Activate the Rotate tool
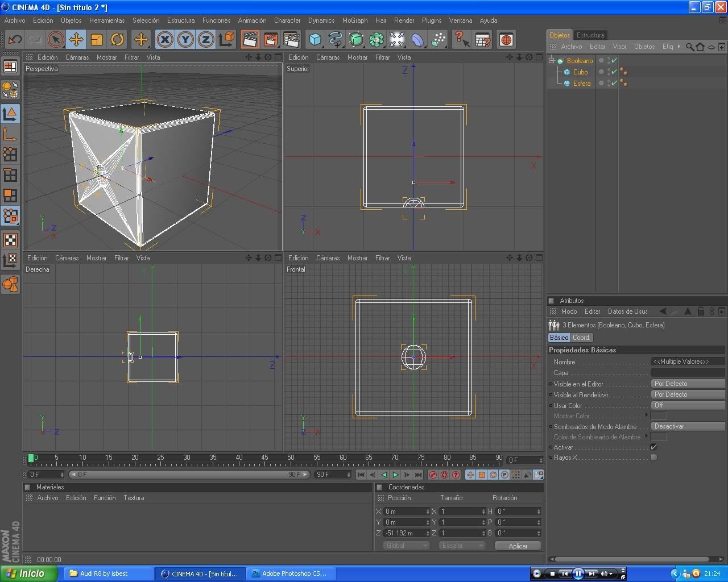The height and width of the screenshot is (582, 728). 117,39
